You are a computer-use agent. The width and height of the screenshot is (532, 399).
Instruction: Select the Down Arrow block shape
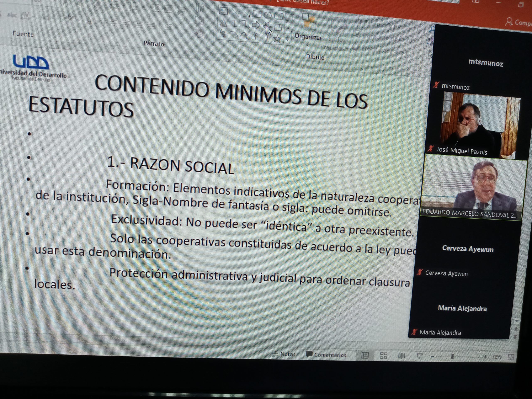[267, 26]
